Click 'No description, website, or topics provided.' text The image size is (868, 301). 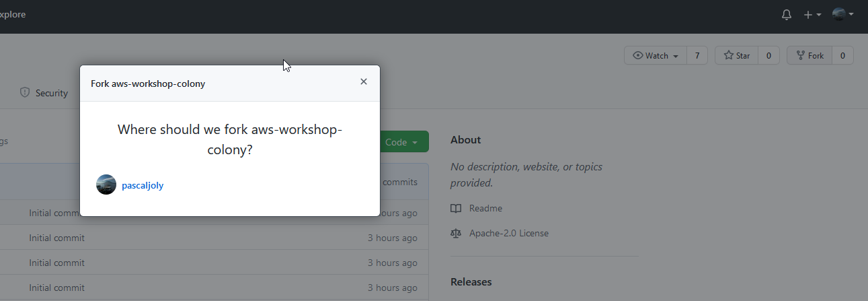click(x=526, y=174)
